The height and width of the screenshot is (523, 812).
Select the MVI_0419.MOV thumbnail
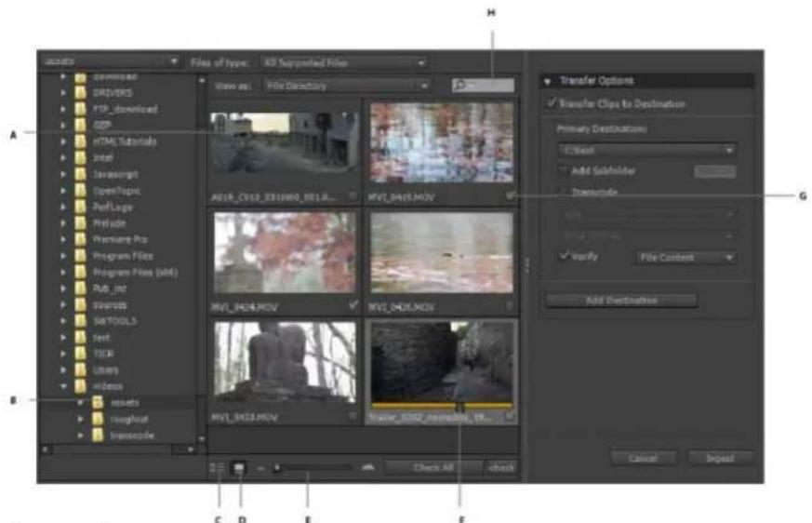coord(442,142)
